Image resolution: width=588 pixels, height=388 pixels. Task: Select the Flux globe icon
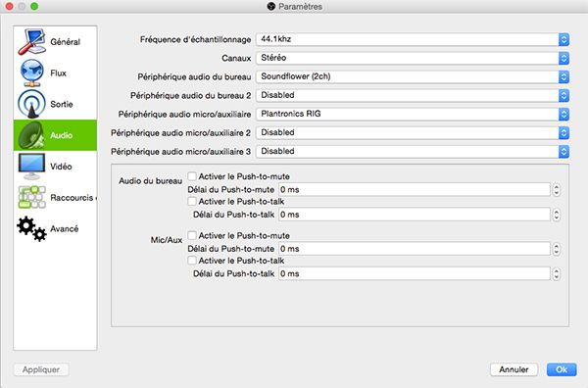32,73
